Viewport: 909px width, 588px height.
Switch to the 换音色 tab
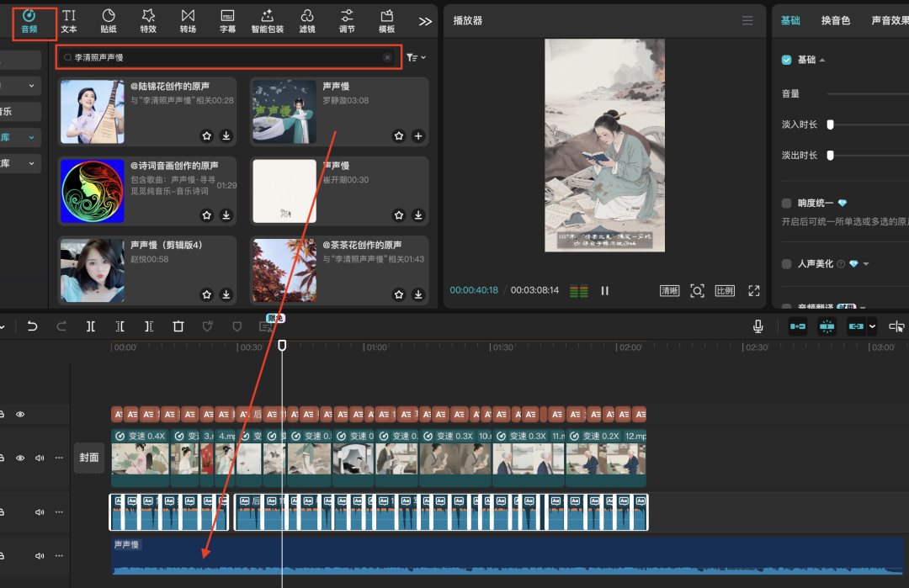(x=836, y=20)
